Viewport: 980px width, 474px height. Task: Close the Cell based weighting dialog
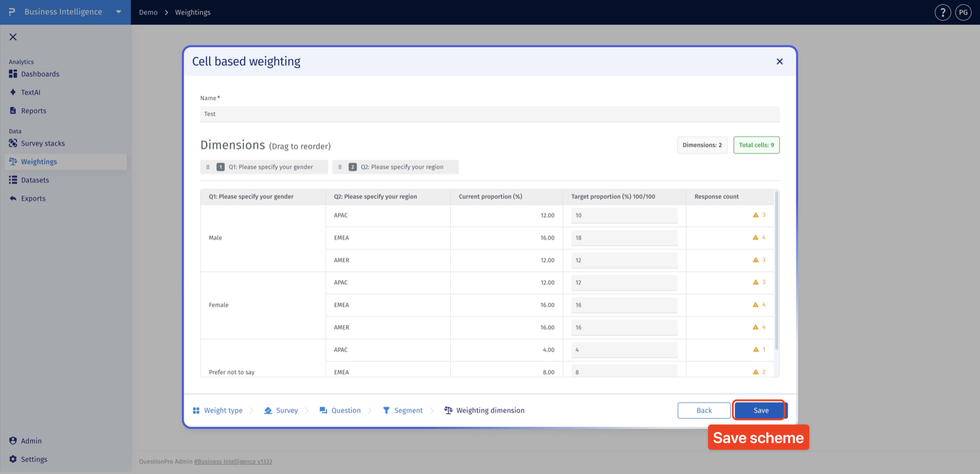point(780,61)
